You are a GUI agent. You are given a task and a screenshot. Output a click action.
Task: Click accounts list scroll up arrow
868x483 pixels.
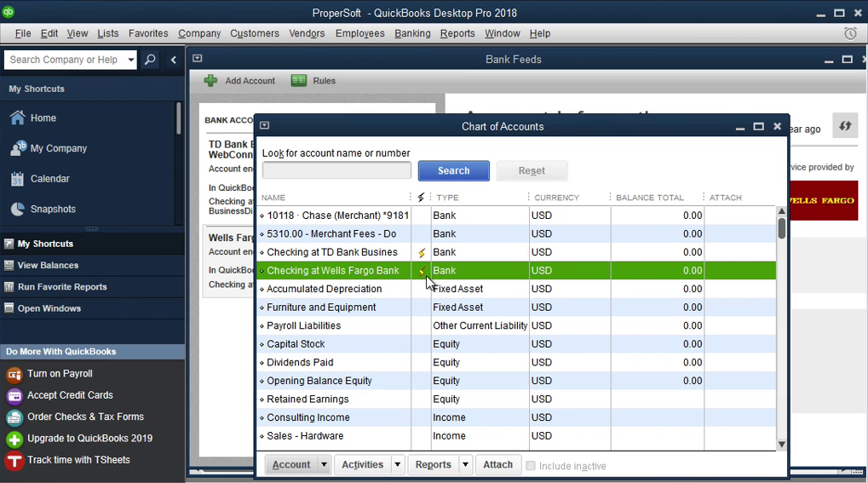(782, 211)
